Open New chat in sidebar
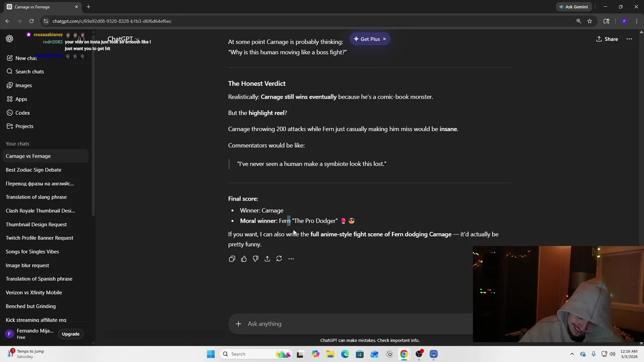The width and height of the screenshot is (644, 362). [x=25, y=58]
